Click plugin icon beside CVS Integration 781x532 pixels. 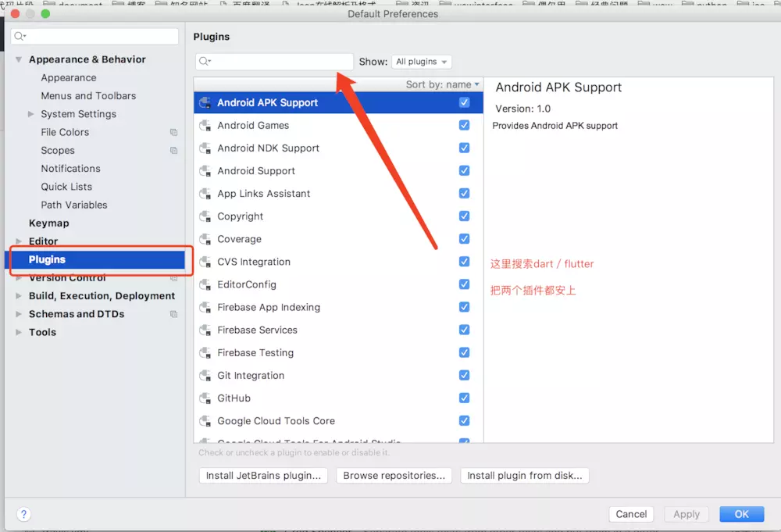point(205,262)
